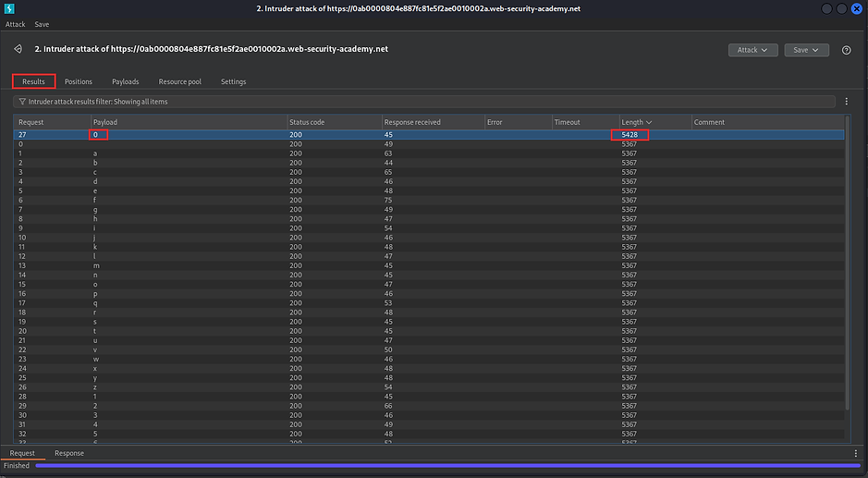This screenshot has height=478, width=868.
Task: Select request row 27 with payload 0
Action: 429,135
